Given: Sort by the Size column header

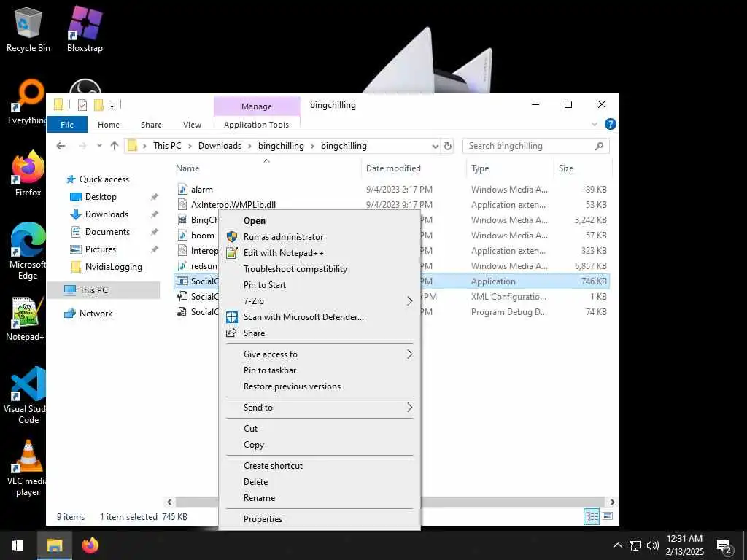Looking at the screenshot, I should [583, 168].
